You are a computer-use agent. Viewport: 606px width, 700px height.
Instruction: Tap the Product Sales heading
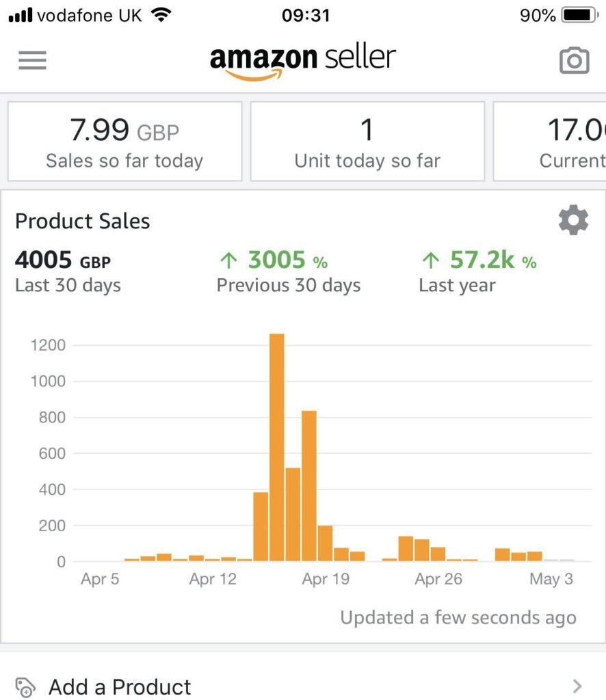point(83,221)
